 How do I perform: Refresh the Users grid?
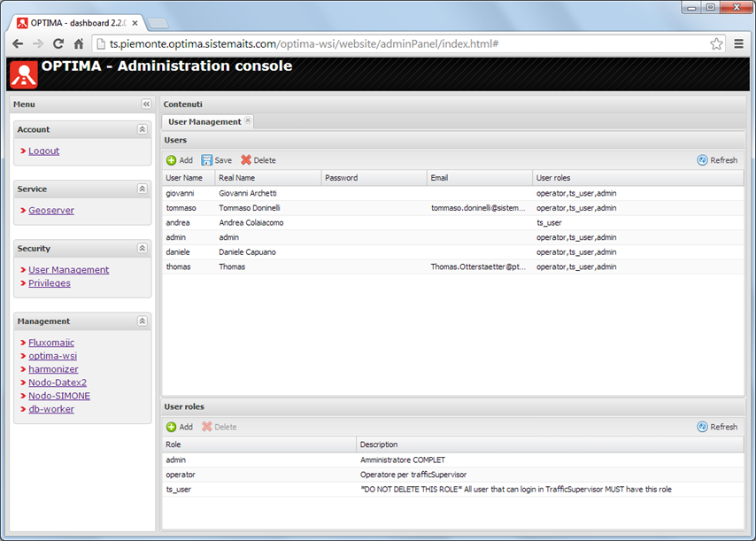click(717, 160)
